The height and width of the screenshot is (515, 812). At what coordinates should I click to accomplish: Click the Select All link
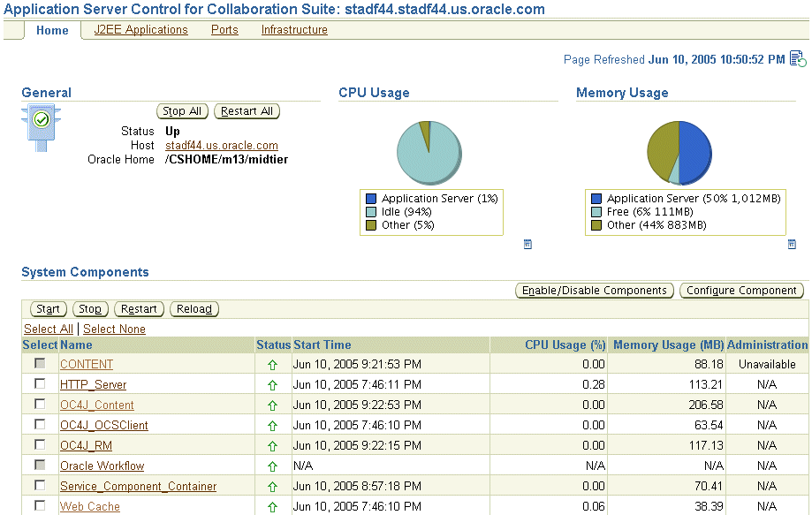click(49, 329)
